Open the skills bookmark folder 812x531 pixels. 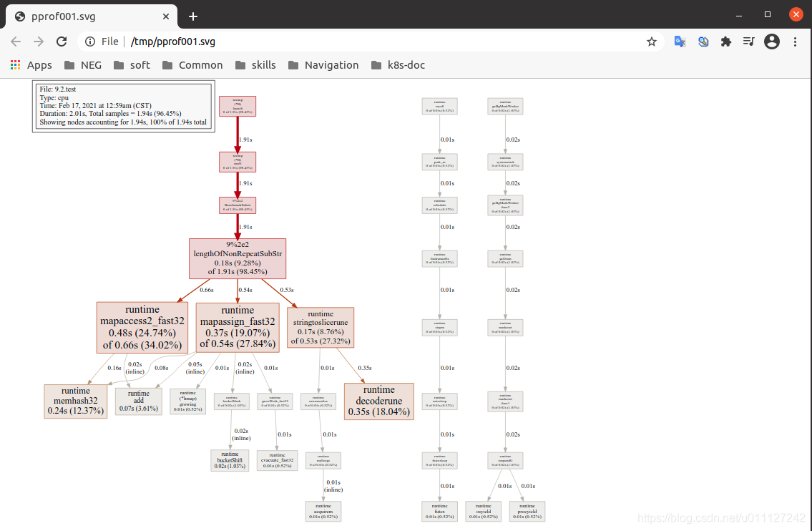coord(255,64)
